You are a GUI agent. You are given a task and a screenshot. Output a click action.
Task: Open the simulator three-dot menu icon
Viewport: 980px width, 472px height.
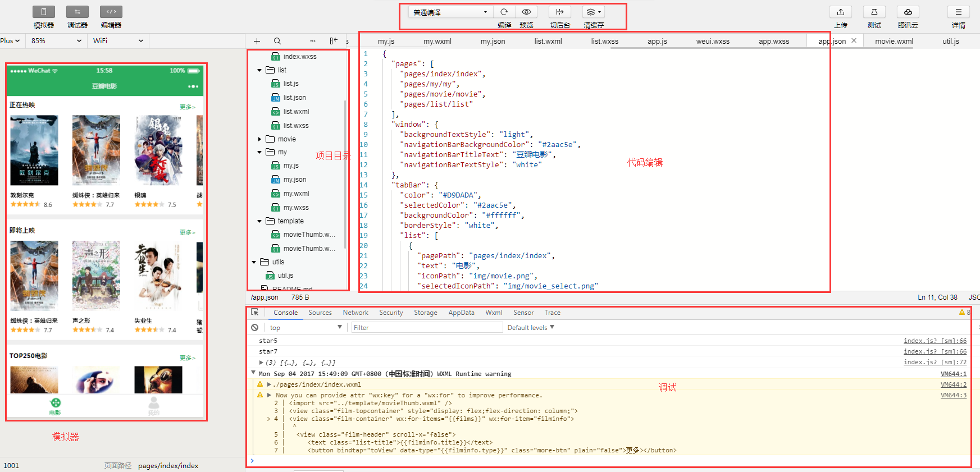pyautogui.click(x=193, y=86)
